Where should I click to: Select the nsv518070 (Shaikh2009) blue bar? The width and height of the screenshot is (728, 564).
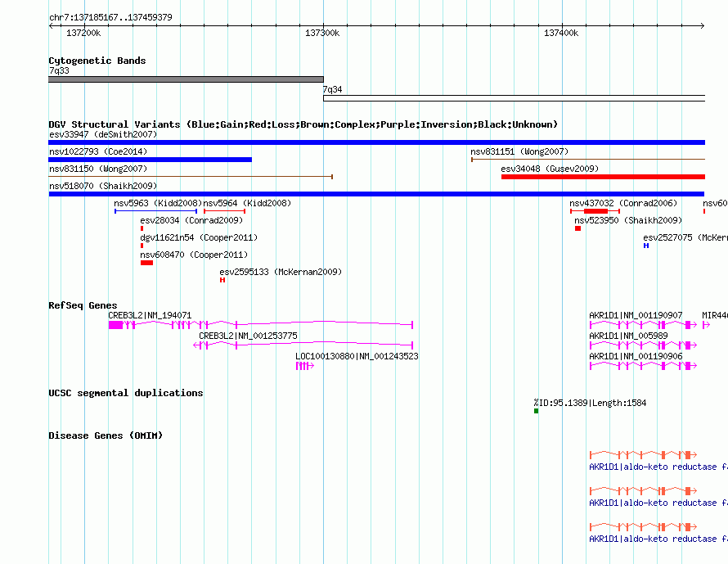376,194
